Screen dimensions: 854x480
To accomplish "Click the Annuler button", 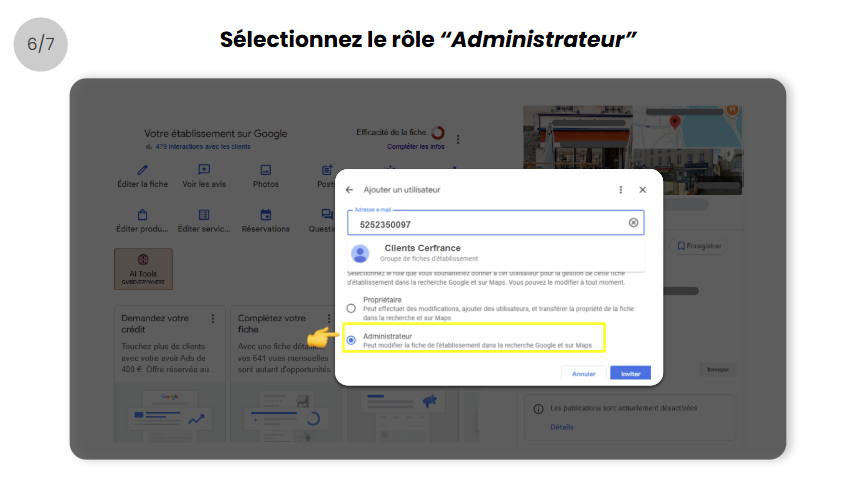I will point(584,373).
